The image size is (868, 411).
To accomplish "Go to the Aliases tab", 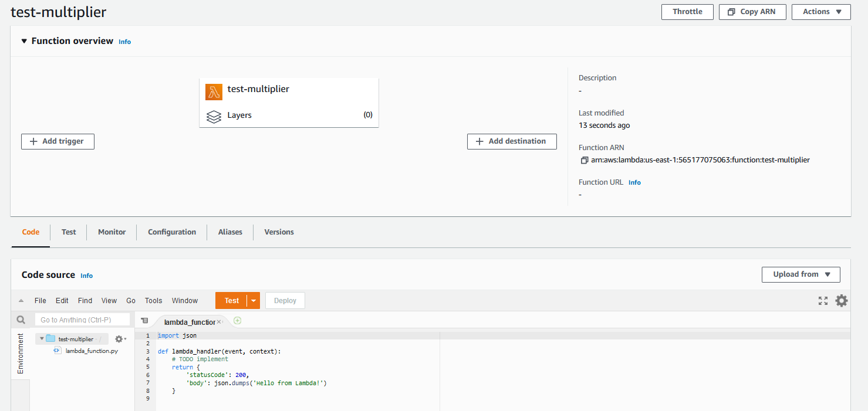I will 230,232.
